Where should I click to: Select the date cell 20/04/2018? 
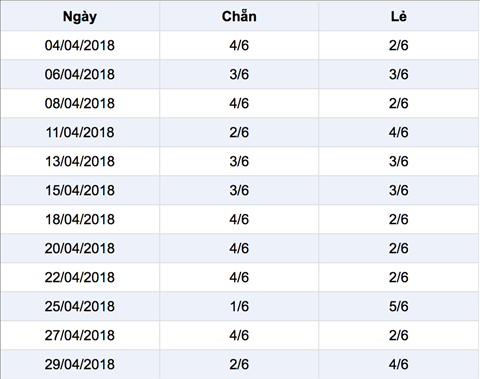pos(80,248)
